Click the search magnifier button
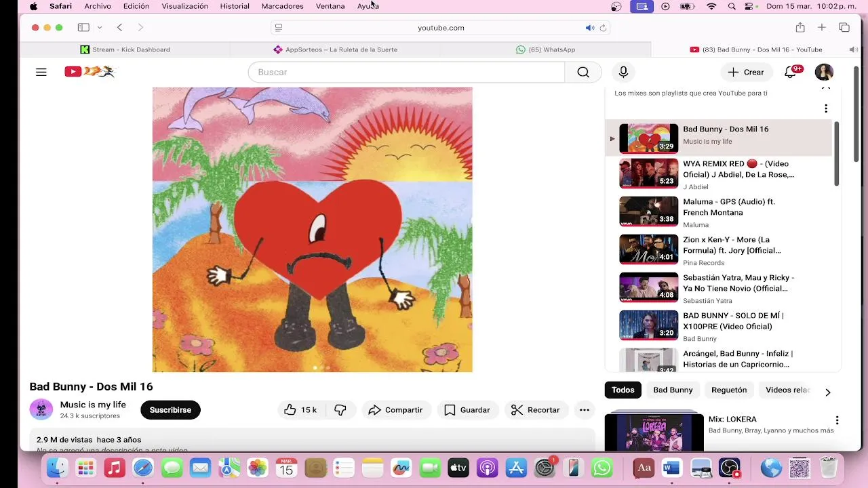This screenshot has width=868, height=488. [583, 72]
